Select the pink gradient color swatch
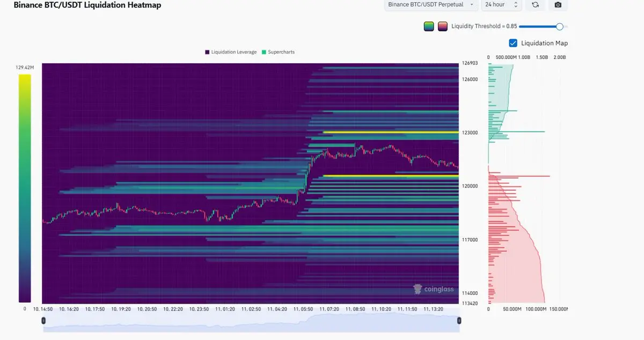This screenshot has width=644, height=340. pyautogui.click(x=443, y=26)
